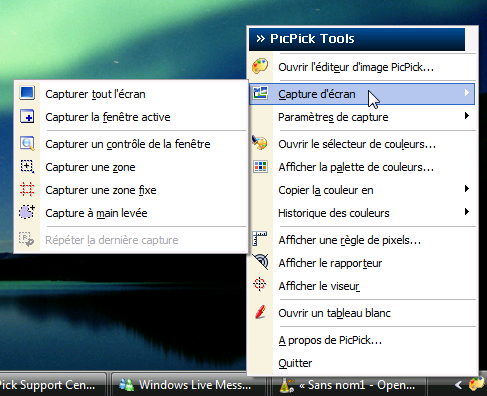Select Capturer une zone fixe

pos(131,190)
